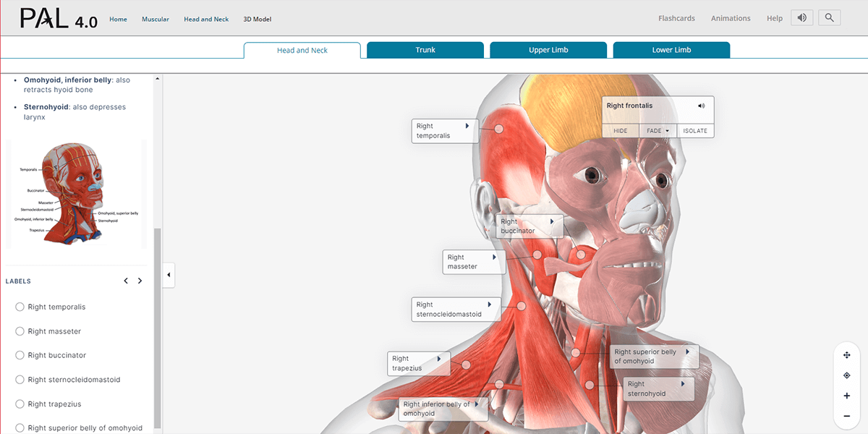Open the Flashcards menu item

(676, 18)
